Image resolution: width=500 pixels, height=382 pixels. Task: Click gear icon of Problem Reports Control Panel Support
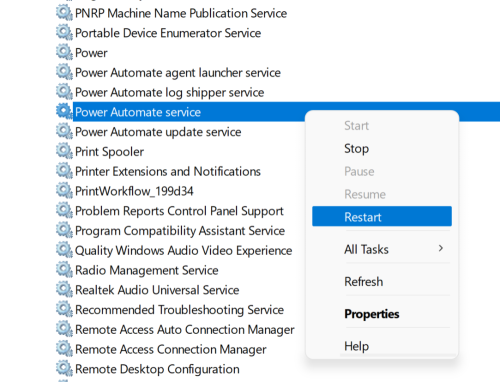pyautogui.click(x=64, y=211)
